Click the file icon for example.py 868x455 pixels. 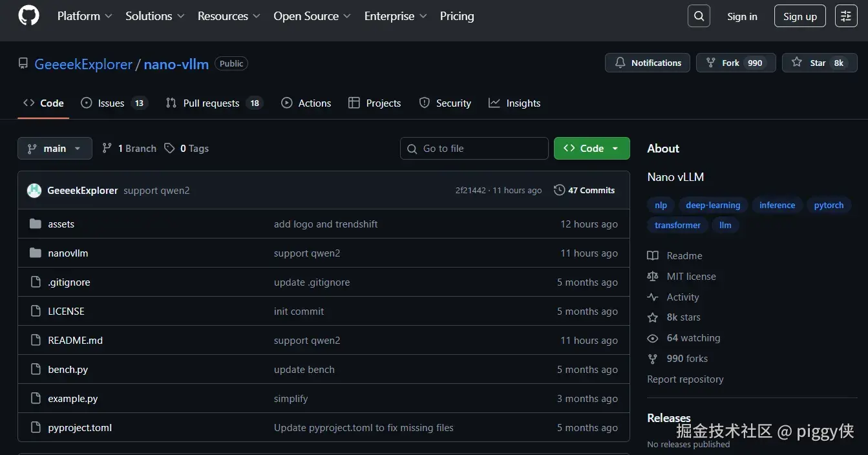pos(36,399)
